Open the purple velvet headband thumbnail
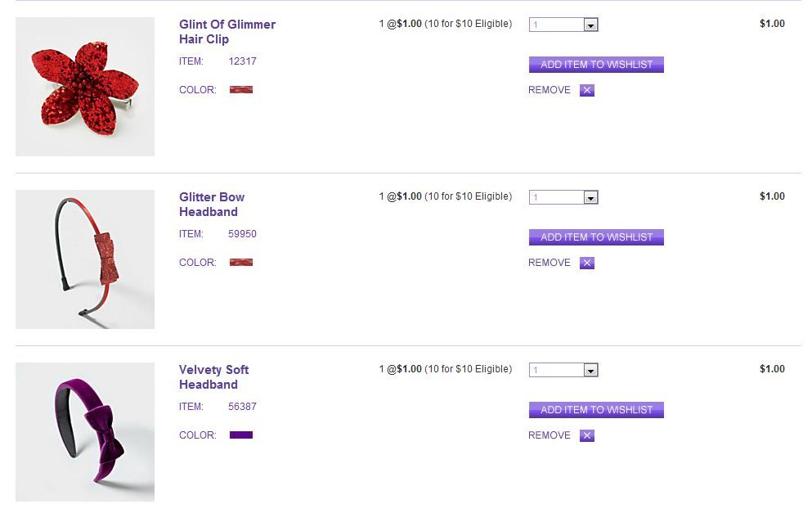This screenshot has width=812, height=518. tap(85, 432)
